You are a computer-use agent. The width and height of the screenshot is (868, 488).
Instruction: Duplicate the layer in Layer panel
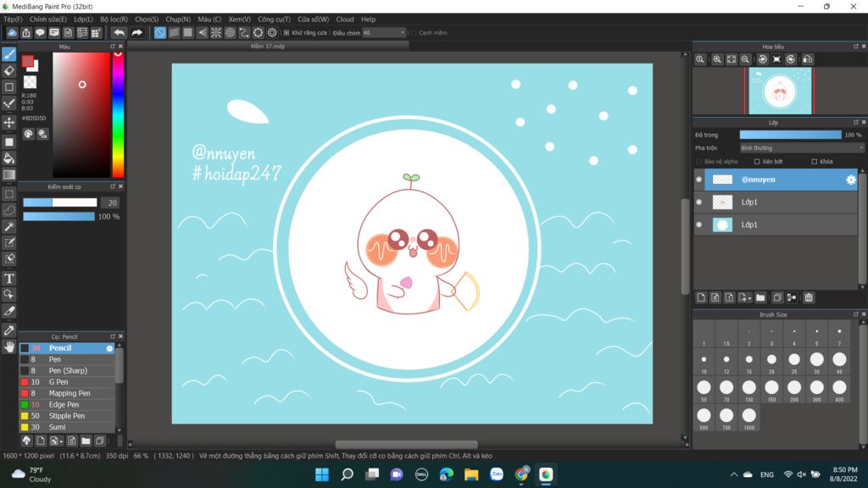[777, 297]
